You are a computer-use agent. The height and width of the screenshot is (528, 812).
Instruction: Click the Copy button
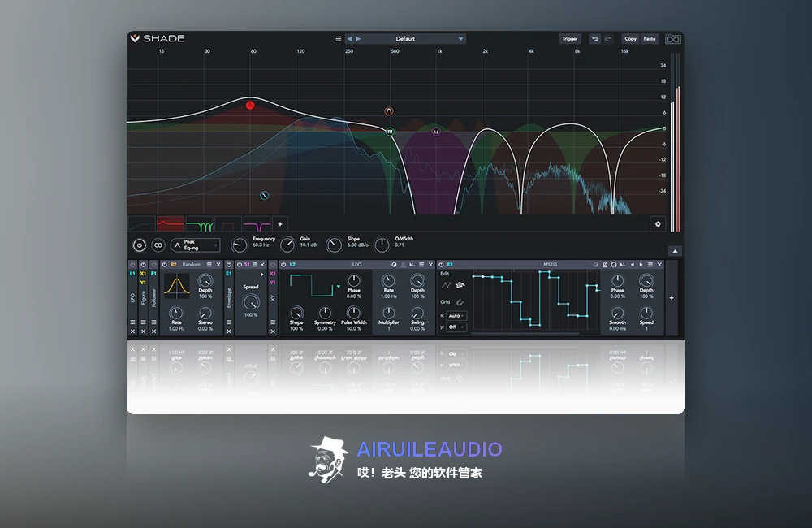pos(630,39)
